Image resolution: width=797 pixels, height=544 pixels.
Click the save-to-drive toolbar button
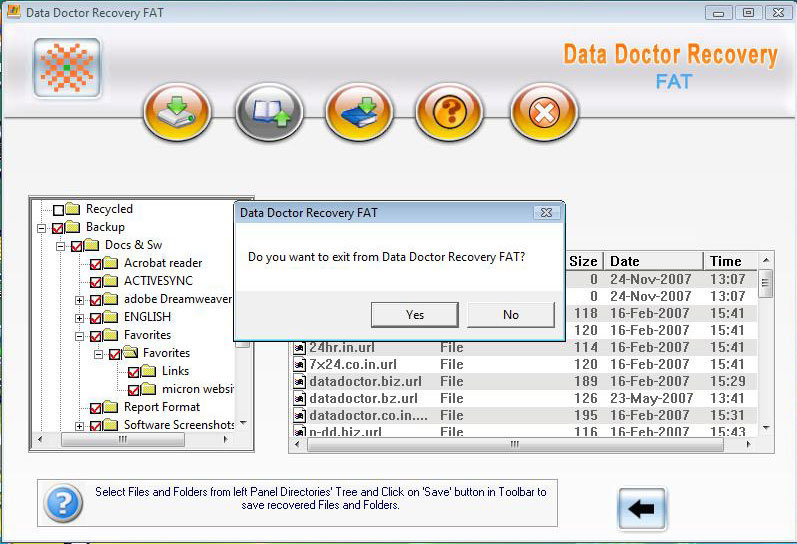click(x=177, y=111)
